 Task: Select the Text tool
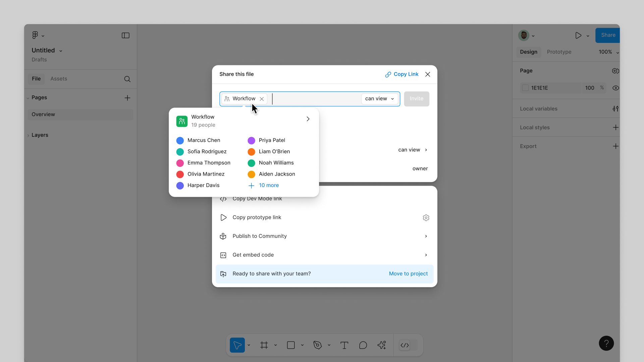[x=344, y=345]
